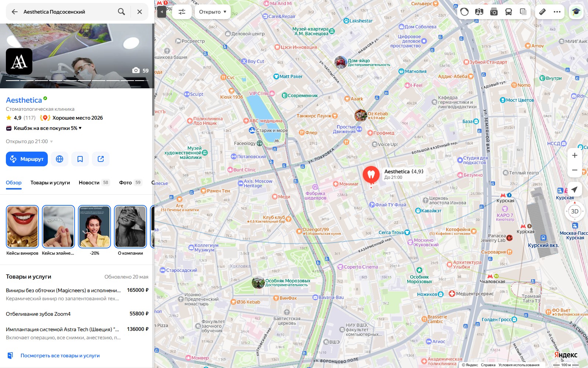Select the Современник theater map marker
588x368 pixels.
point(300,96)
